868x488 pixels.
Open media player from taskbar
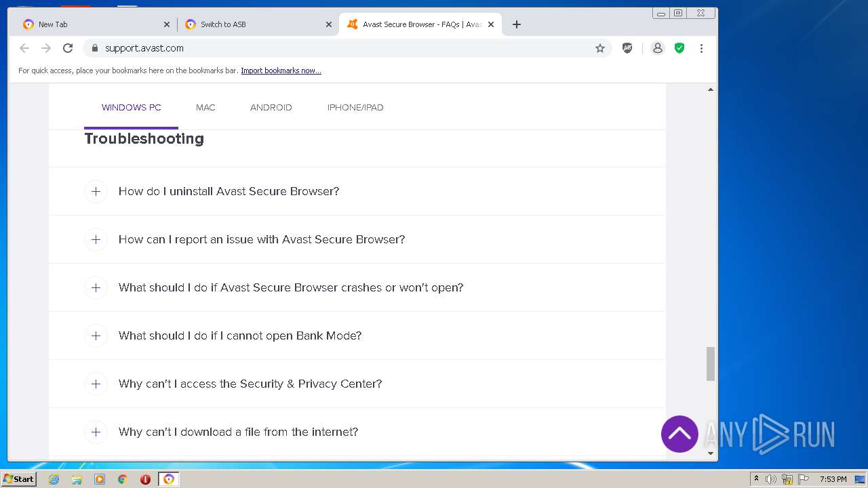[x=100, y=479]
